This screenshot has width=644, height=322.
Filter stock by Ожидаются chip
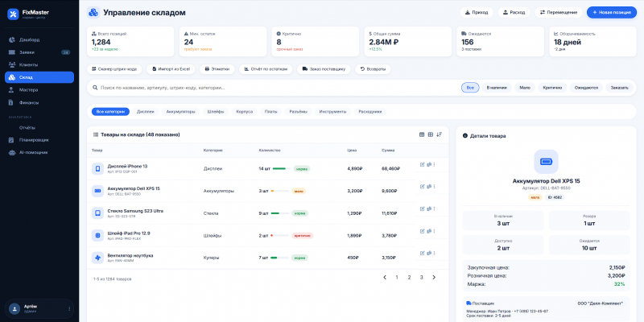(x=586, y=88)
